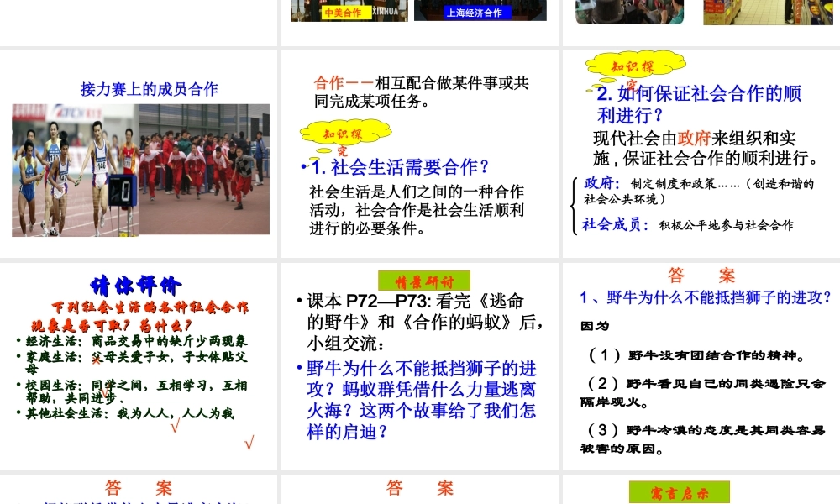This screenshot has height=504, width=840.
Task: Click the red-uniform students running photo
Action: coord(203,169)
